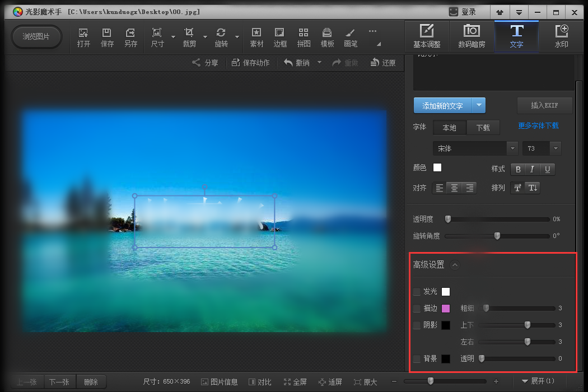Choose 另存 to save as
The width and height of the screenshot is (588, 392).
coord(130,37)
